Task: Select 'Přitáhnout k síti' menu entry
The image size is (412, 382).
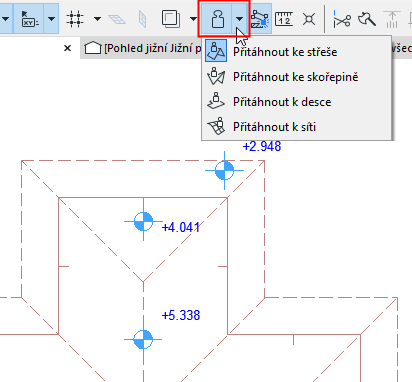Action: pyautogui.click(x=296, y=127)
